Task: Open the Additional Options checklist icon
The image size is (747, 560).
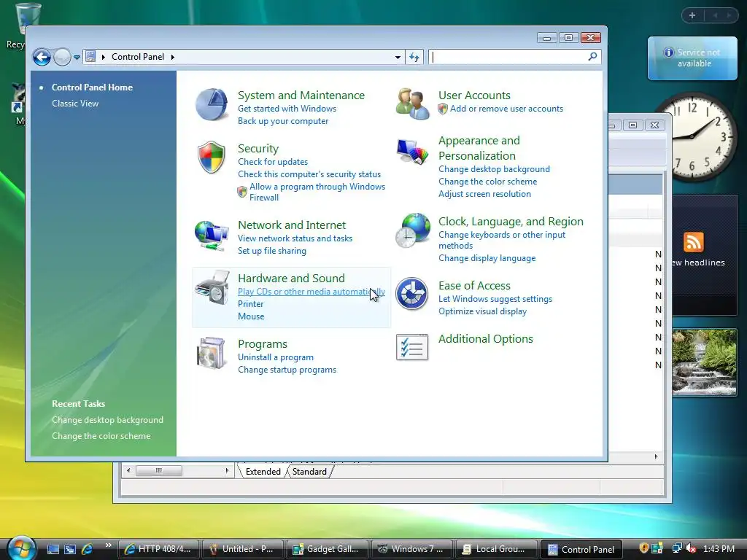Action: pyautogui.click(x=412, y=347)
